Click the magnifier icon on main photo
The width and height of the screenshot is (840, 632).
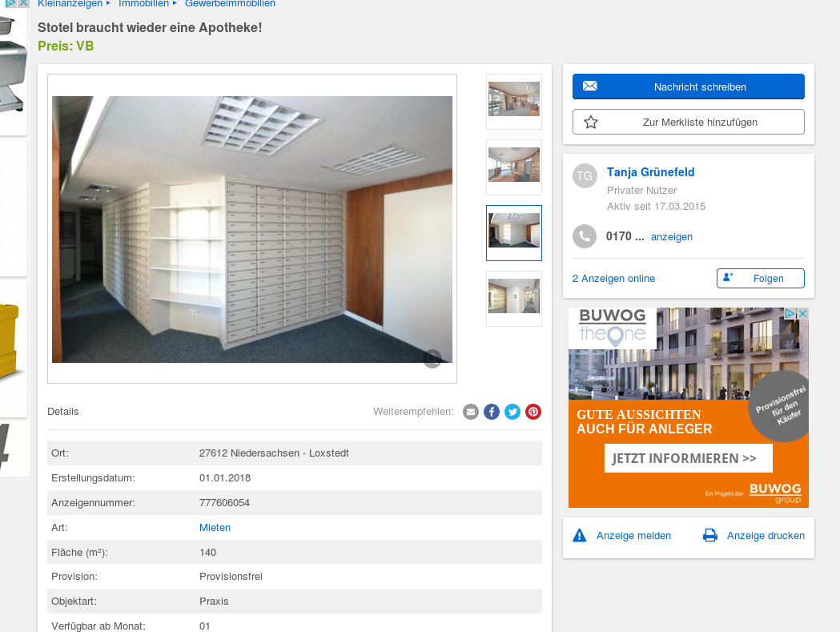pos(432,359)
